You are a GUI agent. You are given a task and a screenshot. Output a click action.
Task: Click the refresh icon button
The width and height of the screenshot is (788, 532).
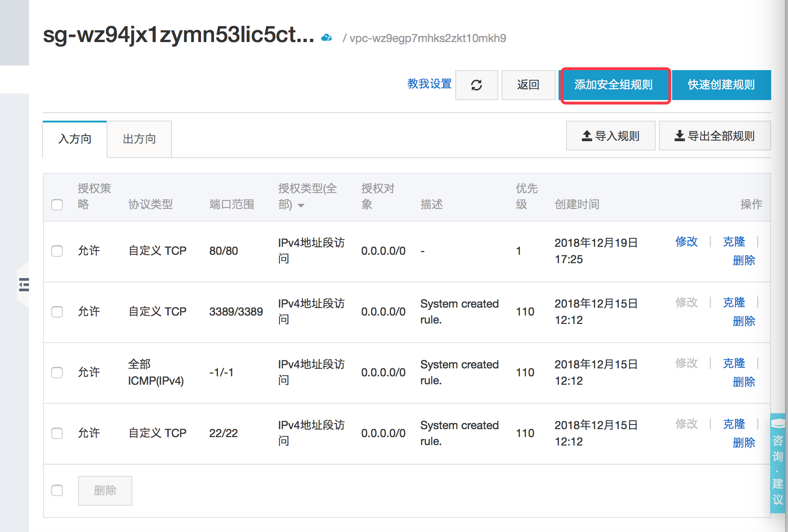[476, 85]
